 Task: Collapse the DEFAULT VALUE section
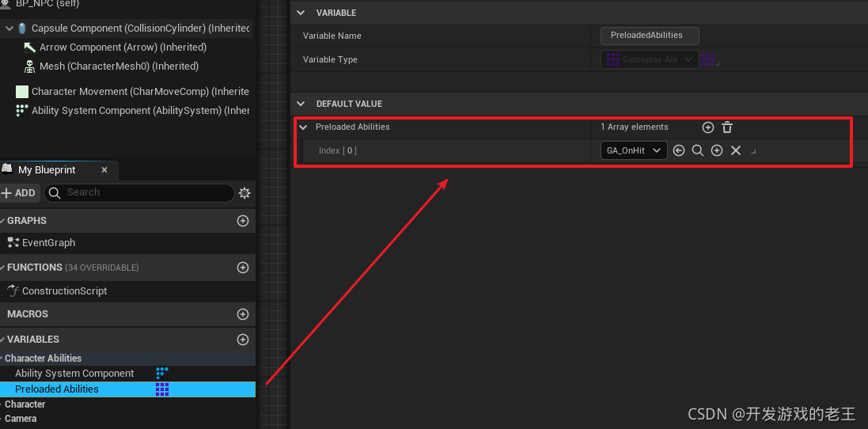(301, 104)
